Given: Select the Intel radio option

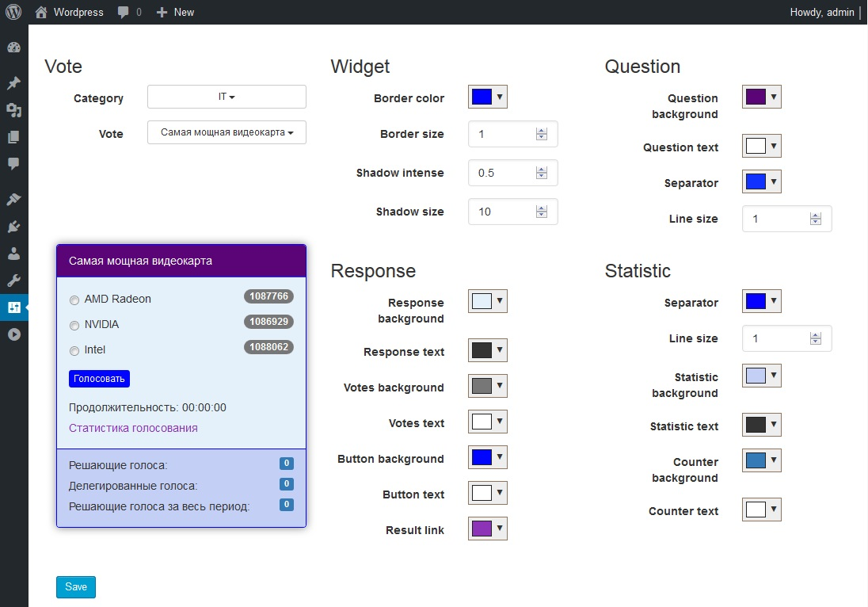Looking at the screenshot, I should click(74, 351).
